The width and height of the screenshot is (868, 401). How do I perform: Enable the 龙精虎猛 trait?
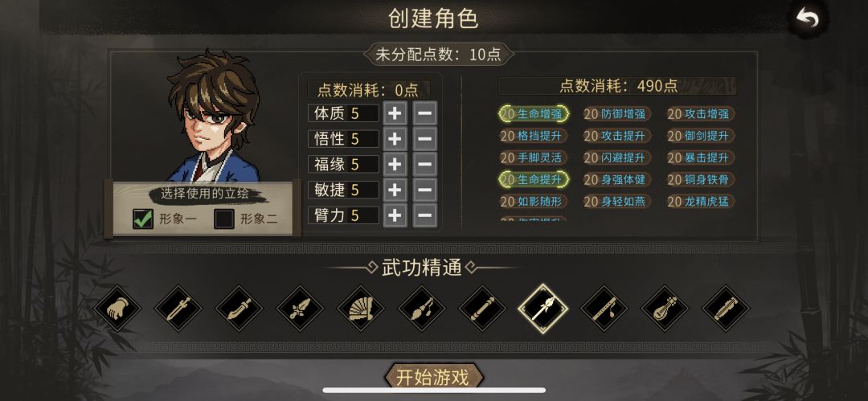(x=701, y=201)
